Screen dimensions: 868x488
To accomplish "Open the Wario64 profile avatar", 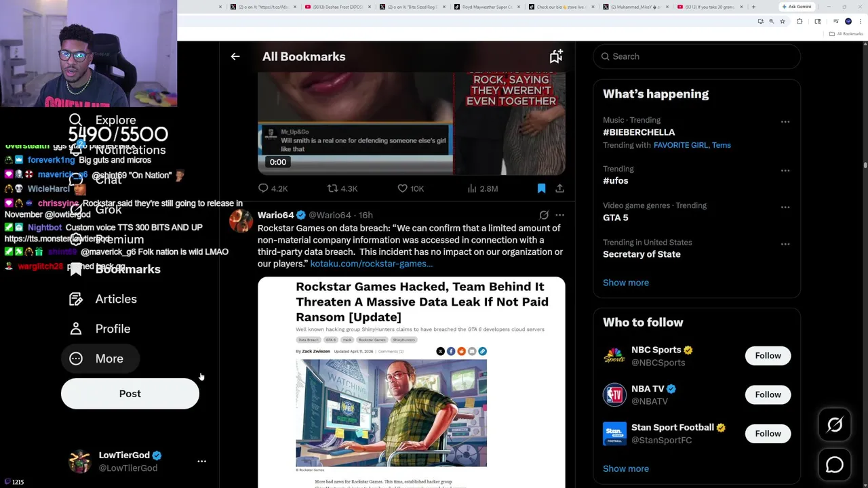I will [241, 221].
